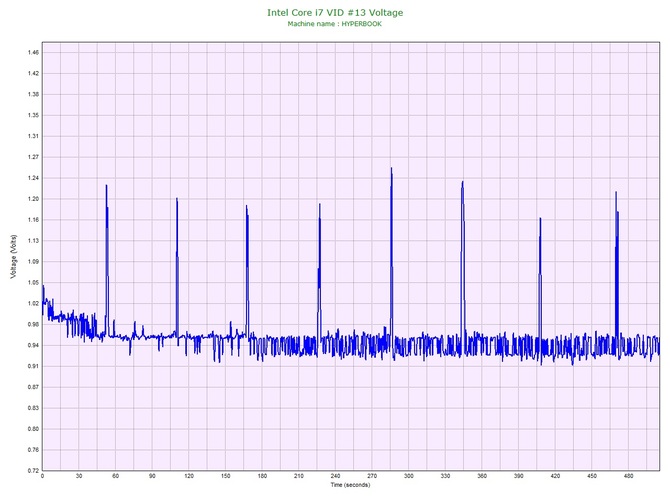Select the 0.80 voltage tick label
The width and height of the screenshot is (670, 502).
(33, 429)
